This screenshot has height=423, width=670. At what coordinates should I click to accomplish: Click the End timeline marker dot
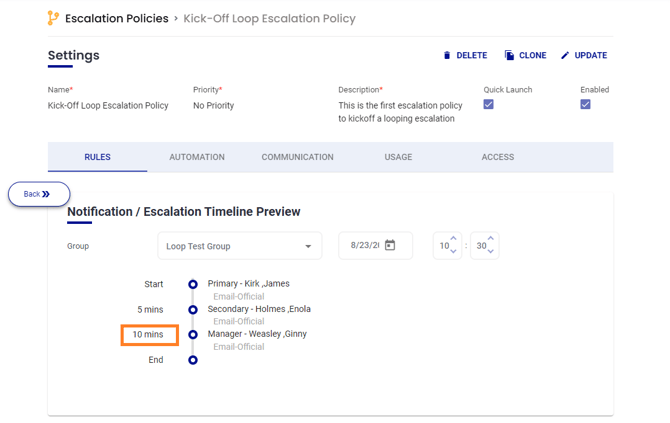193,360
